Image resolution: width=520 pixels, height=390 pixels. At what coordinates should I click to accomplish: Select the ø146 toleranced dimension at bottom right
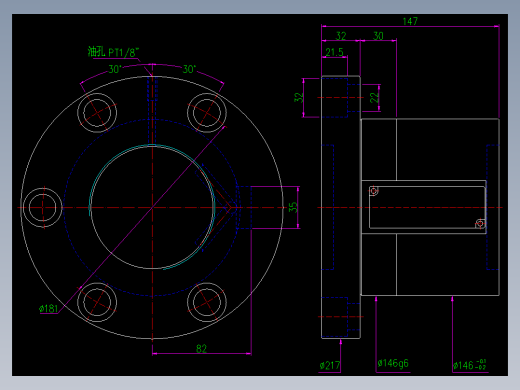point(470,365)
